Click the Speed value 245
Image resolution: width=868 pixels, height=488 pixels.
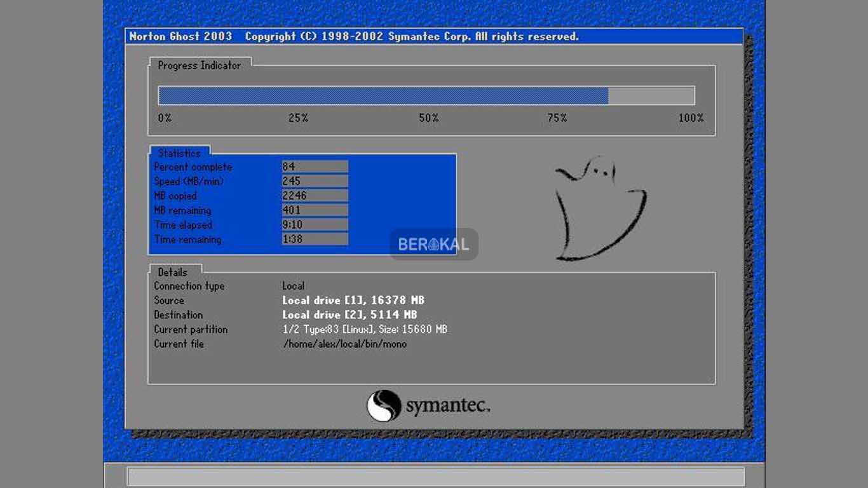click(x=315, y=181)
